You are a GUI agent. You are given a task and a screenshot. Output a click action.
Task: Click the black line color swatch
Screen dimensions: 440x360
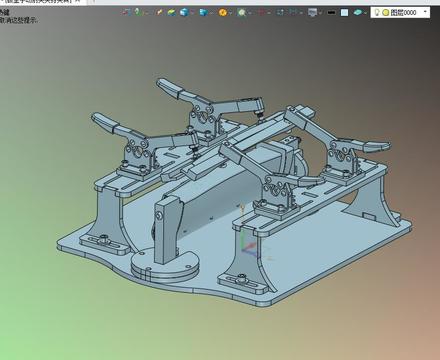click(331, 13)
